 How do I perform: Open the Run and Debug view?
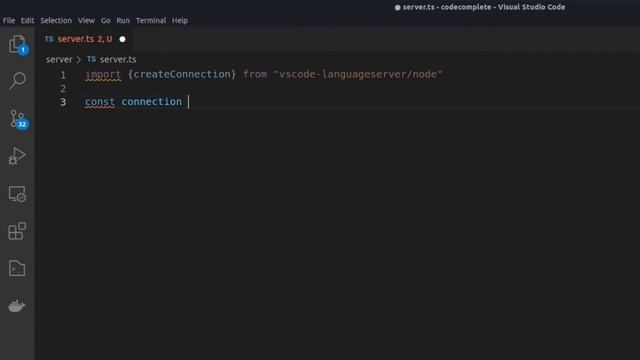coord(17,156)
